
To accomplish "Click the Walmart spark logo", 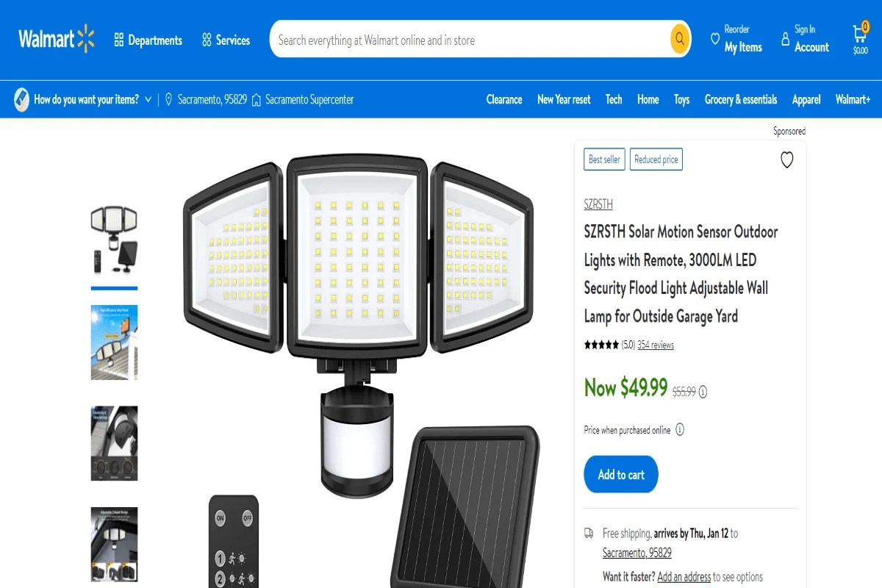I will click(x=55, y=40).
